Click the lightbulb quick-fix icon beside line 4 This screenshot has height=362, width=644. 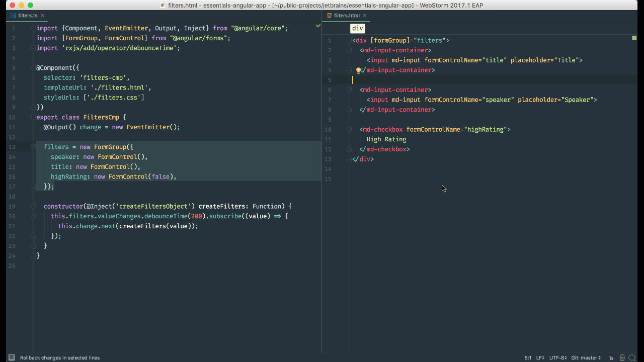pos(358,70)
